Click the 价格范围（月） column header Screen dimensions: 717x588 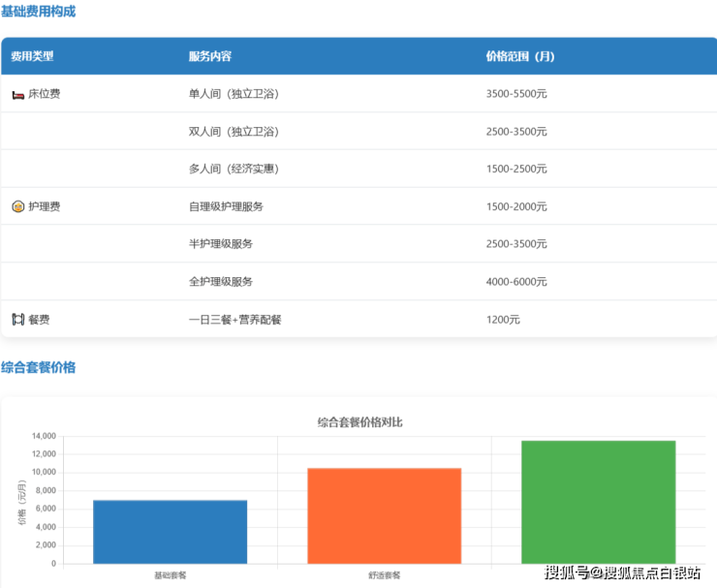(x=520, y=56)
